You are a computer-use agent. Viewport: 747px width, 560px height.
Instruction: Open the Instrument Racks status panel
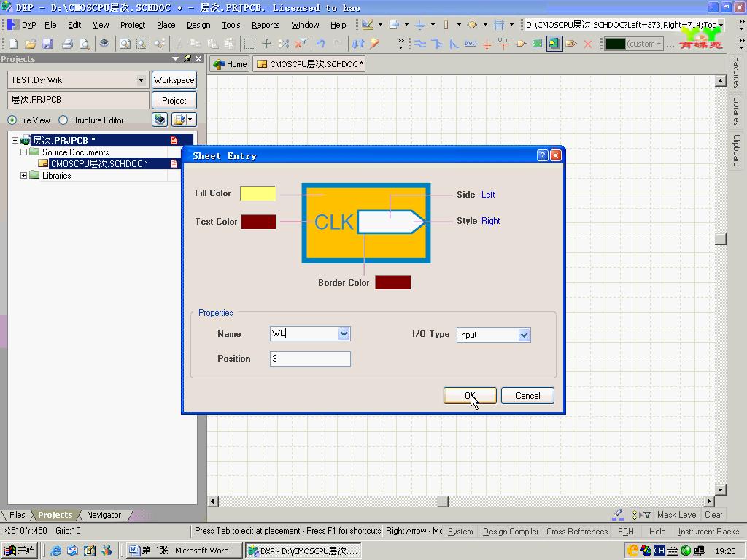tap(708, 532)
